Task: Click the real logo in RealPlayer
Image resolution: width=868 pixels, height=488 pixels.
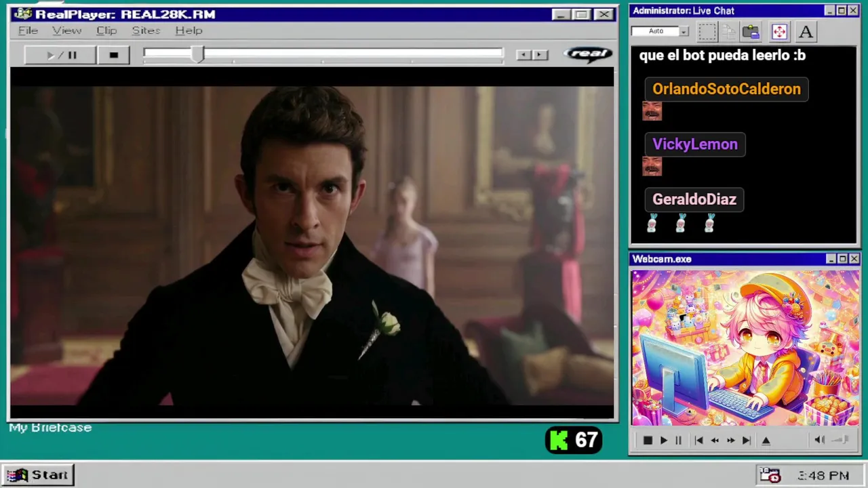Action: (588, 54)
